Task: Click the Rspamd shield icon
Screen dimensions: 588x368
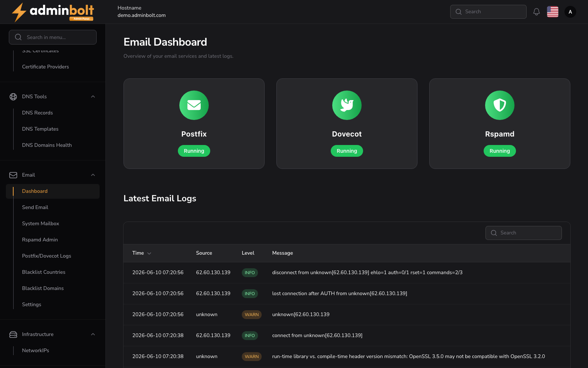Action: click(x=500, y=105)
